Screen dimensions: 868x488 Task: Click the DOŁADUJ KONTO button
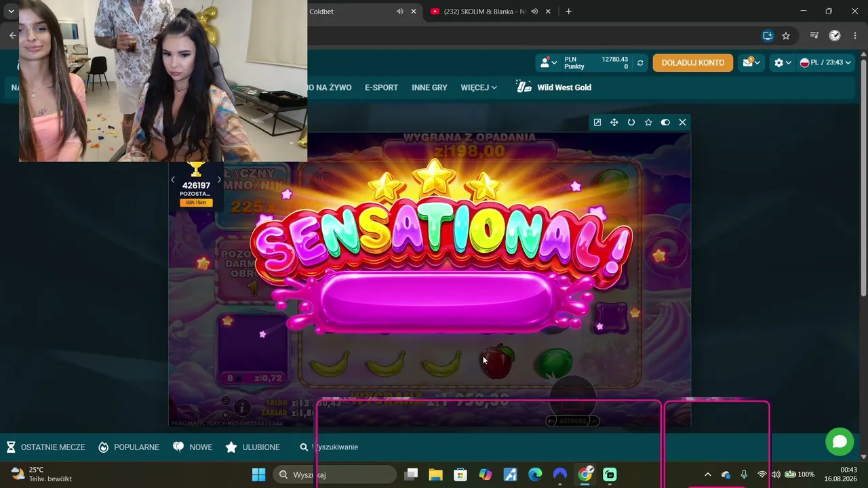pyautogui.click(x=693, y=63)
